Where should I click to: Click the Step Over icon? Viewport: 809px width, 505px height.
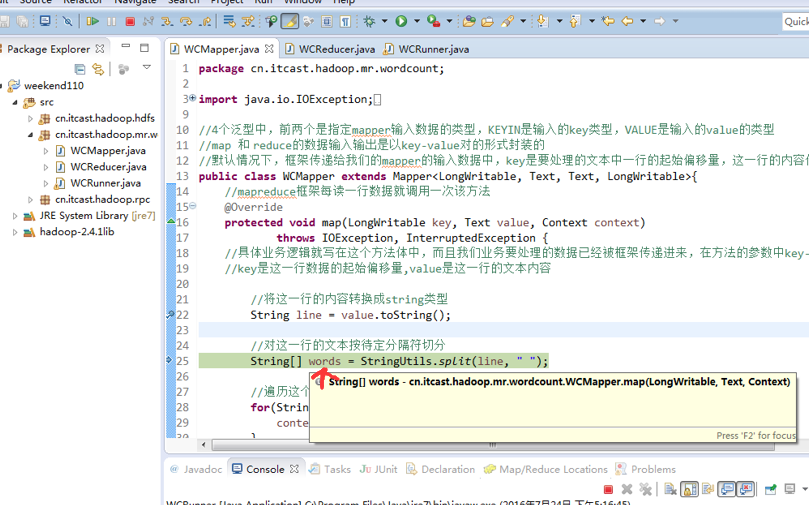[x=186, y=21]
